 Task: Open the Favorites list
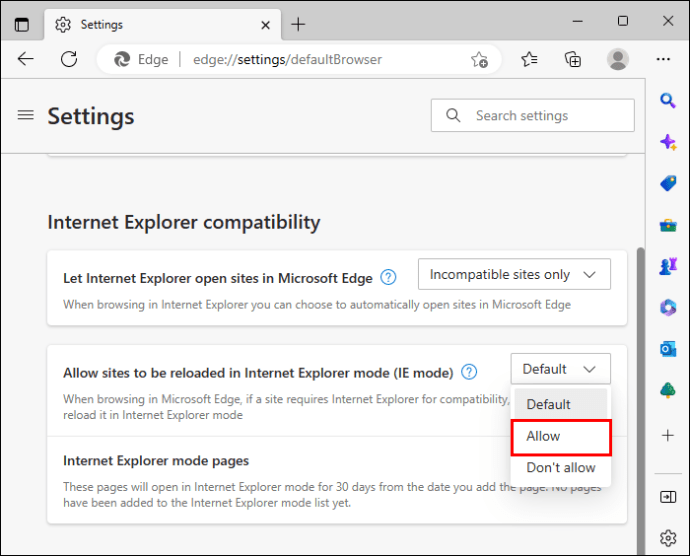click(x=529, y=59)
